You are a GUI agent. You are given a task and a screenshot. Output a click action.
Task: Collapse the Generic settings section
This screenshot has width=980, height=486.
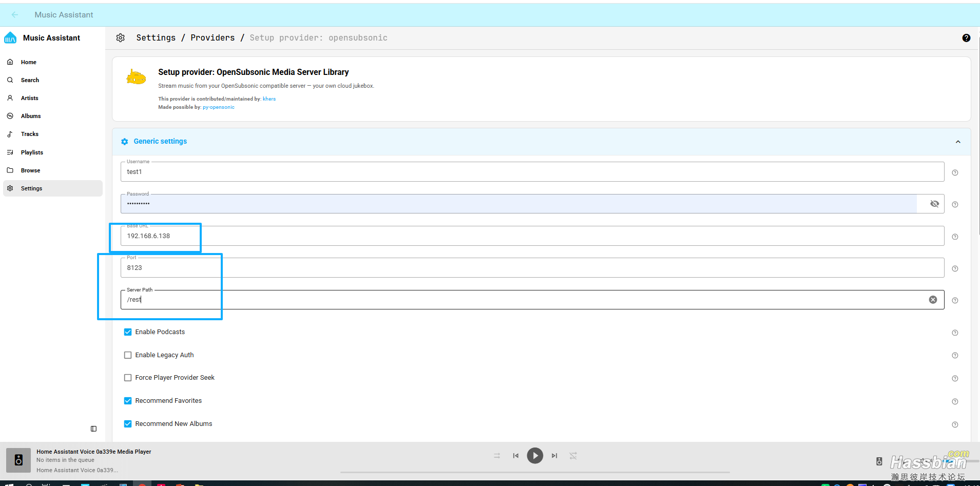957,142
